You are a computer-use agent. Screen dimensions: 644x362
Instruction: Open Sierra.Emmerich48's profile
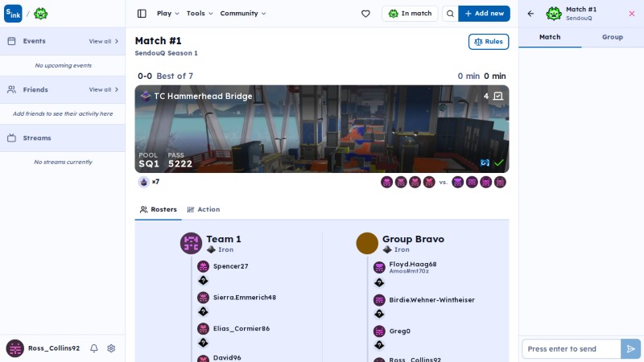[245, 298]
